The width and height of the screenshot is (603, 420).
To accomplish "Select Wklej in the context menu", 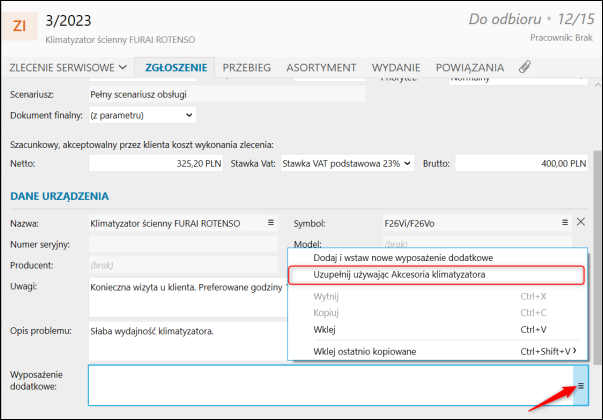I will tap(437, 330).
